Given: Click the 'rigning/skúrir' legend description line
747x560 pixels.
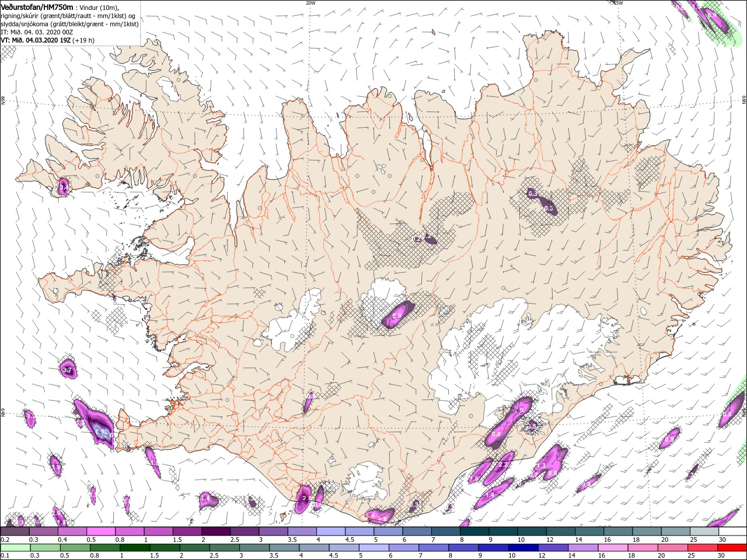Looking at the screenshot, I should [68, 16].
